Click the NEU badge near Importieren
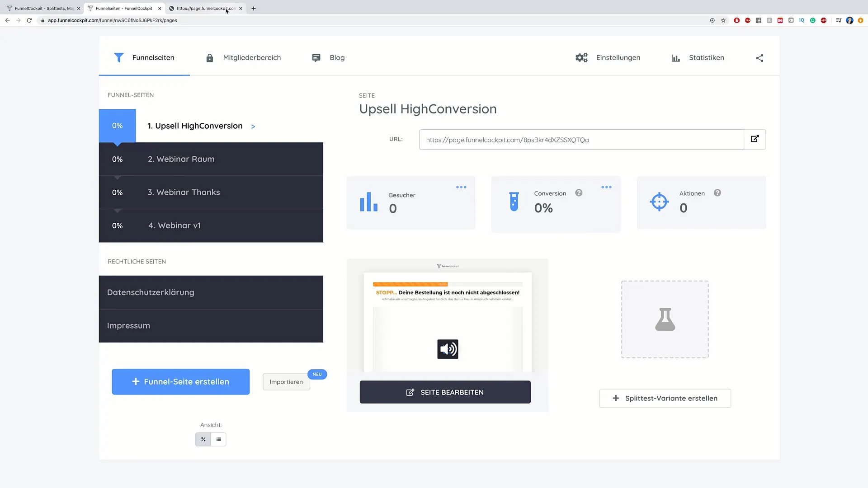This screenshot has width=868, height=488. pyautogui.click(x=317, y=374)
